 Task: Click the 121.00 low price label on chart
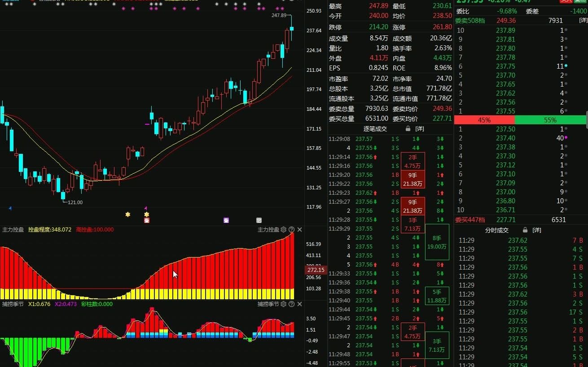(x=75, y=202)
